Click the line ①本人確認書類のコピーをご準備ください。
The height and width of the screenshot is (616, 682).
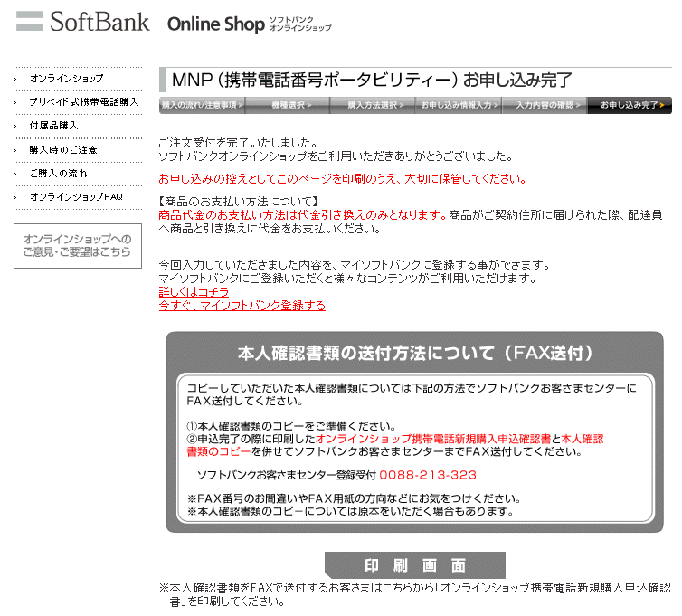pyautogui.click(x=291, y=426)
